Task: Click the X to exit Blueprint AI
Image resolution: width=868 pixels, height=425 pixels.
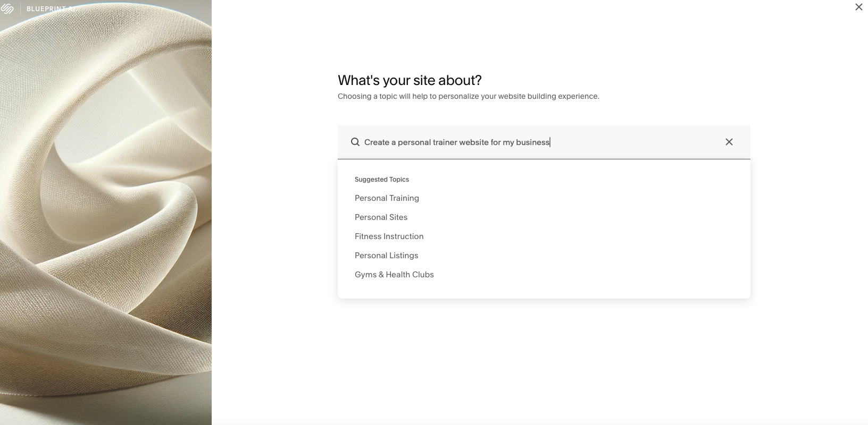Action: [x=858, y=7]
